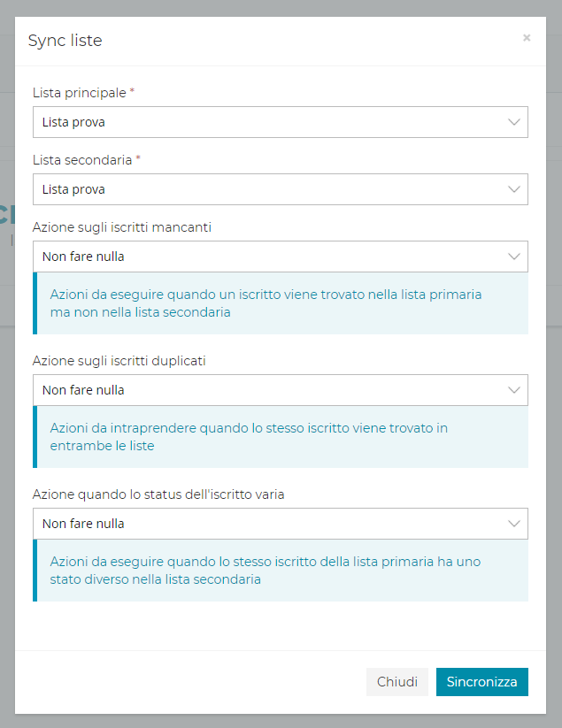Click the Lista principale field label
Image resolution: width=562 pixels, height=728 pixels.
[x=80, y=92]
